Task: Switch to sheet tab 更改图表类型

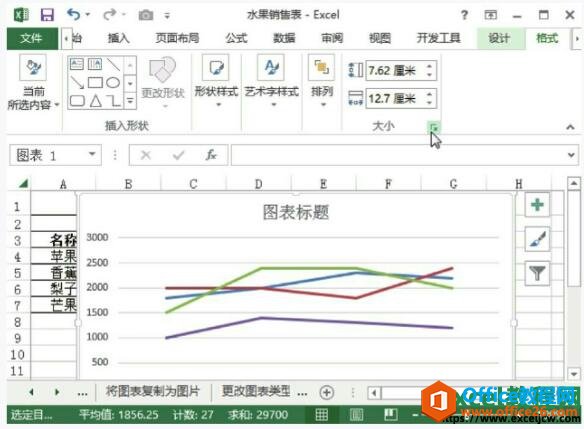Action: coord(256,391)
